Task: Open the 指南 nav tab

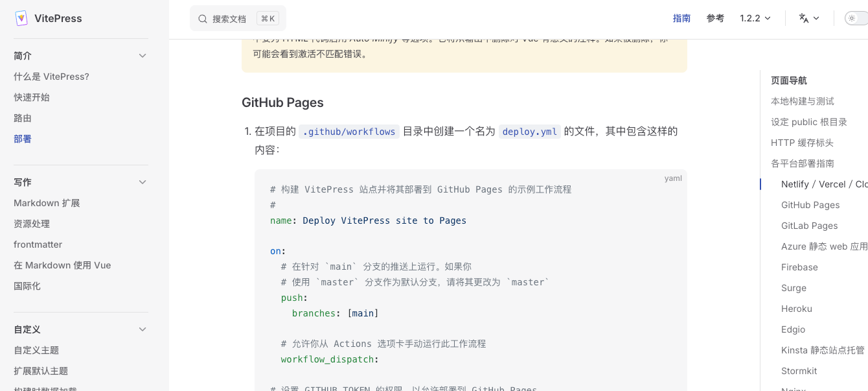Action: pos(681,18)
